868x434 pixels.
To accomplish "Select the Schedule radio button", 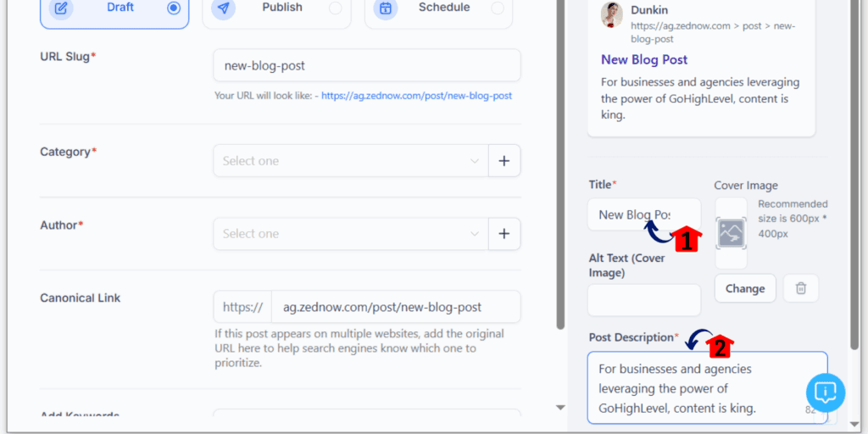I will pyautogui.click(x=497, y=8).
